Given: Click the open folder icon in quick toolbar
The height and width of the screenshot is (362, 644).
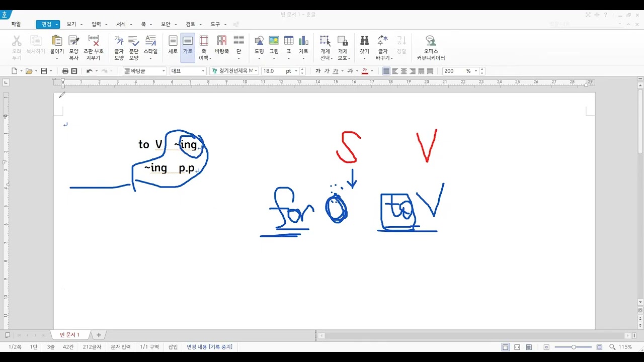Looking at the screenshot, I should pos(29,71).
